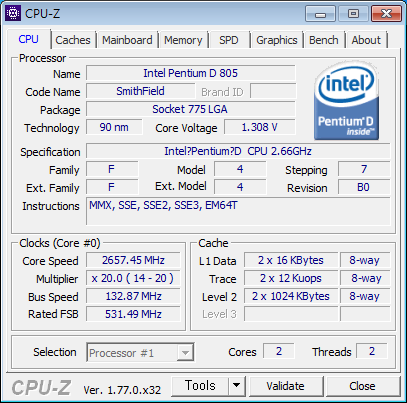The width and height of the screenshot is (407, 403).
Task: Click the Threads count value field
Action: (372, 351)
